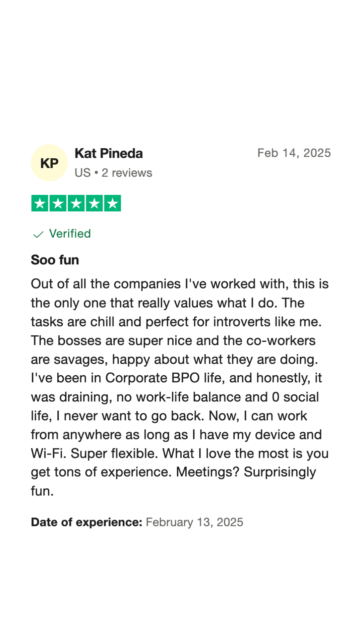Viewport: 362px width, 644px height.
Task: Click the first green rating star
Action: tap(40, 203)
